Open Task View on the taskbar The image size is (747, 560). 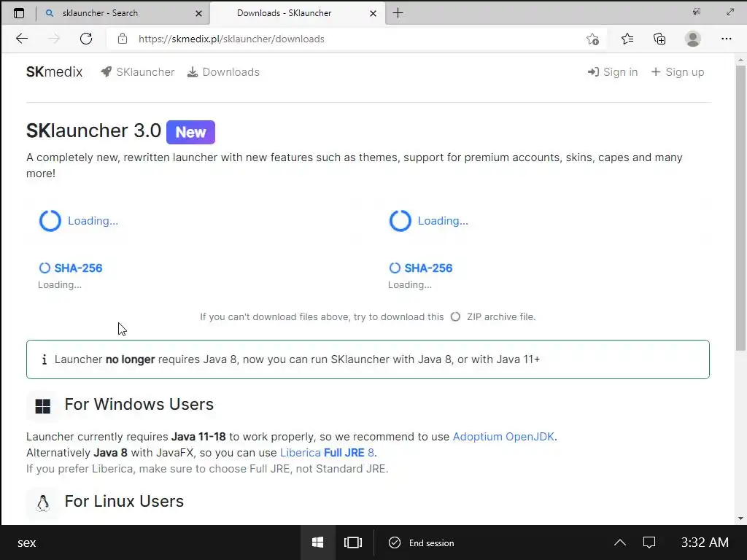pyautogui.click(x=353, y=542)
